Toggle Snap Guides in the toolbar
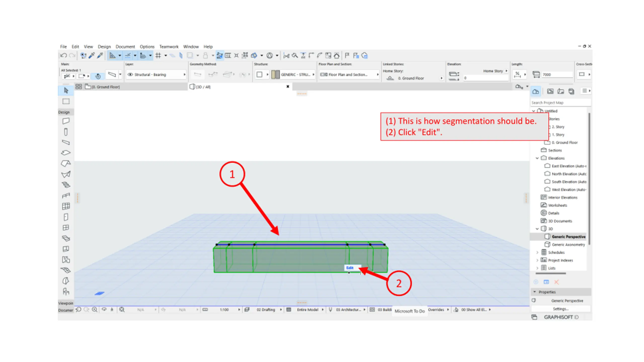 (128, 55)
